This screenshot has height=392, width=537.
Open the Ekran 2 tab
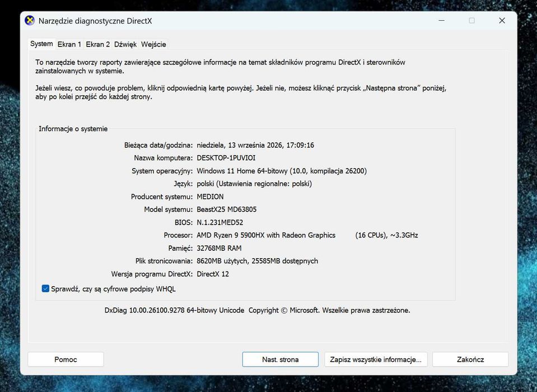(97, 44)
